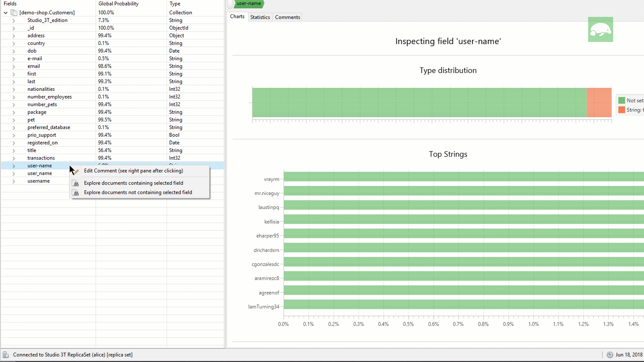Expand the user-name field
This screenshot has height=362, width=644.
click(x=14, y=166)
